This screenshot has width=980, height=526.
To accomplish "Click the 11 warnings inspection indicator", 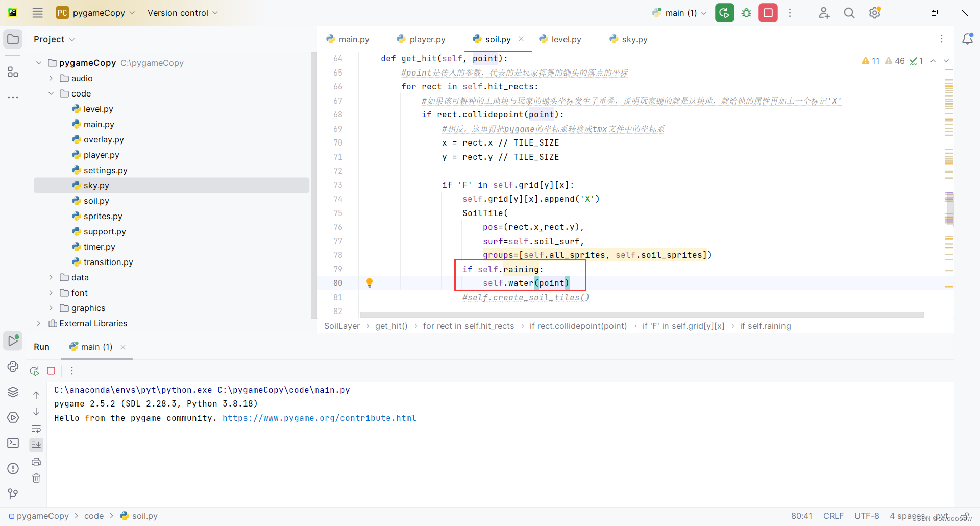I will point(871,61).
